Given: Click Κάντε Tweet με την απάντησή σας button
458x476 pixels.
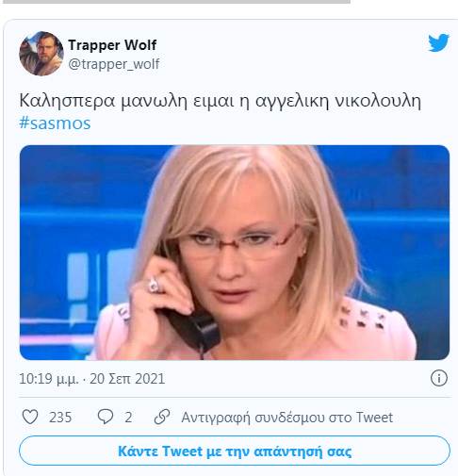Looking at the screenshot, I should point(235,451).
